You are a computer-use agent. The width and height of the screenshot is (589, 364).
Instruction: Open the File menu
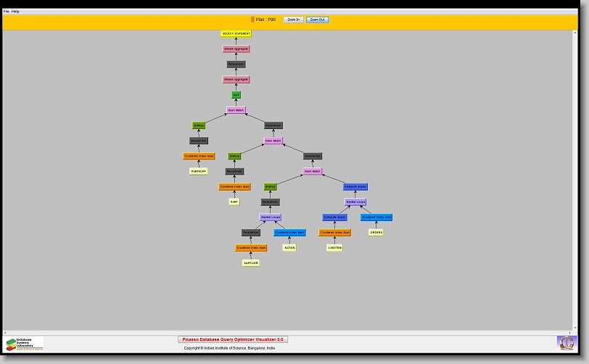pyautogui.click(x=7, y=12)
